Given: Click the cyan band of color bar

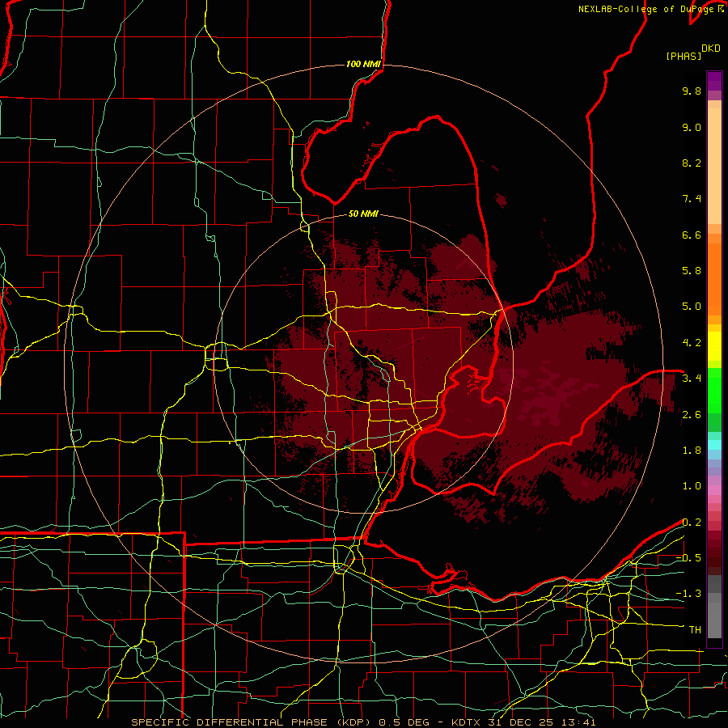Looking at the screenshot, I should pyautogui.click(x=714, y=445).
